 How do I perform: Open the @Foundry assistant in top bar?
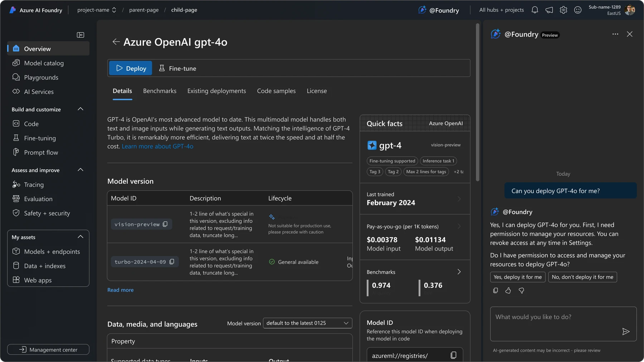tap(439, 10)
